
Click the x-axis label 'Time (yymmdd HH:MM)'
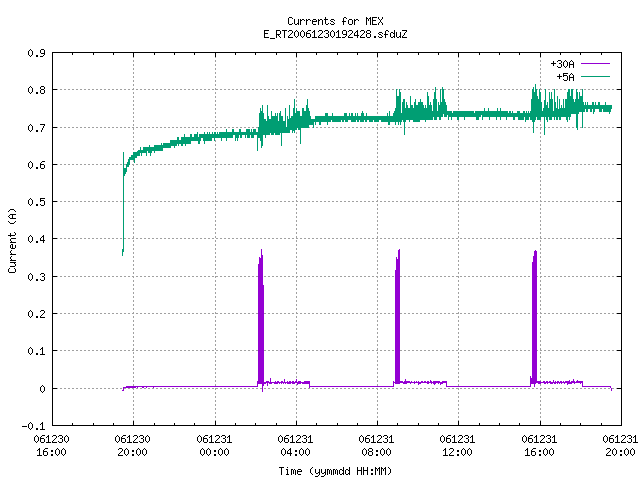[335, 471]
